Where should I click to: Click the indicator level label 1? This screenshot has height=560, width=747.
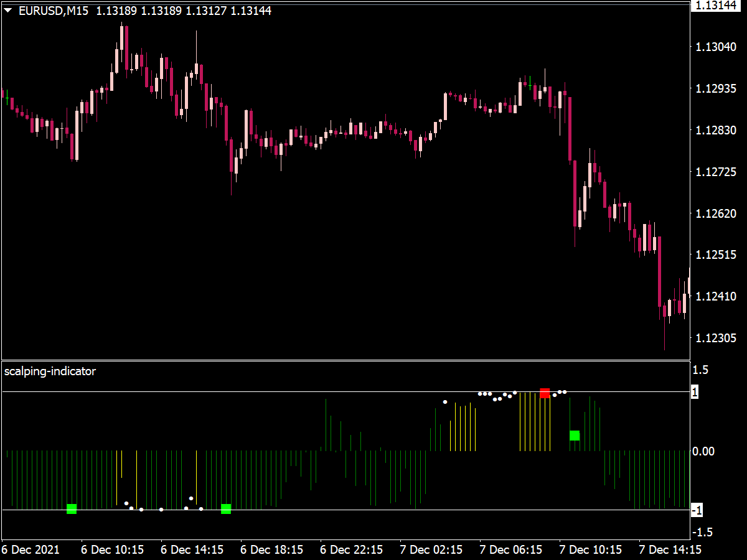click(695, 391)
